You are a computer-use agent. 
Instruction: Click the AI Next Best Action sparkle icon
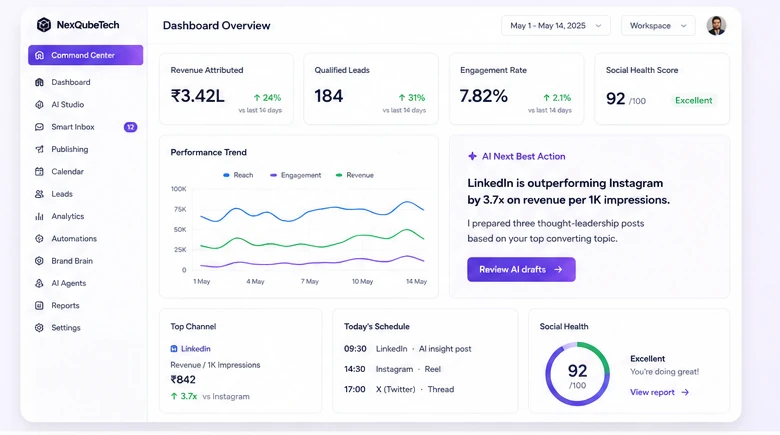point(472,156)
